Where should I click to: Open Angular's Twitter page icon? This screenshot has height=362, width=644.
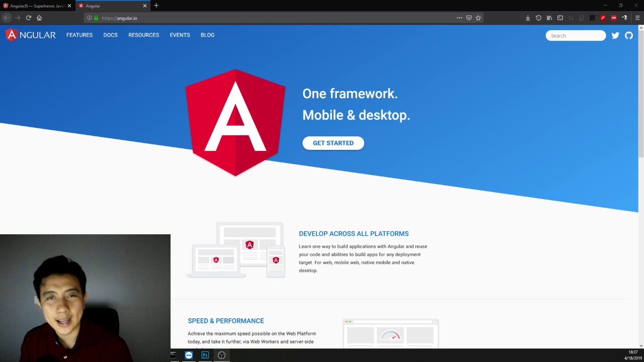click(x=615, y=36)
